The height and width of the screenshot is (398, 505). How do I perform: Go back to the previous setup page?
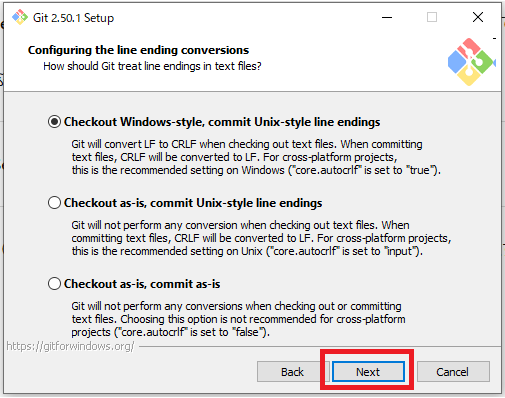[292, 372]
